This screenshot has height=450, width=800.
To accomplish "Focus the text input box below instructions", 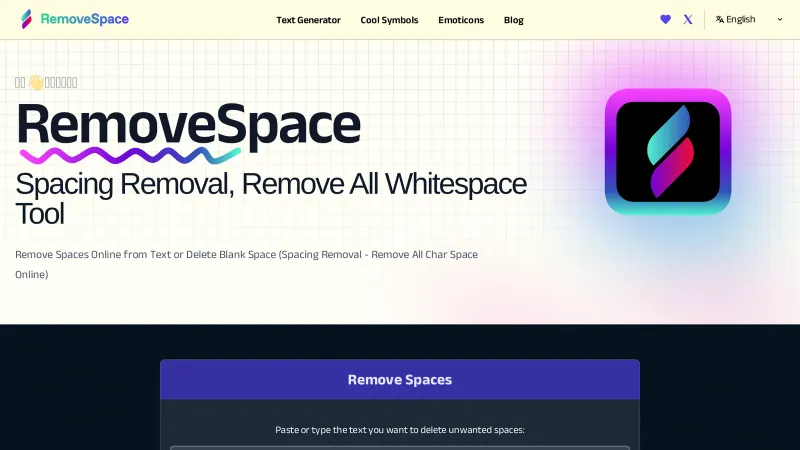I will (400, 447).
